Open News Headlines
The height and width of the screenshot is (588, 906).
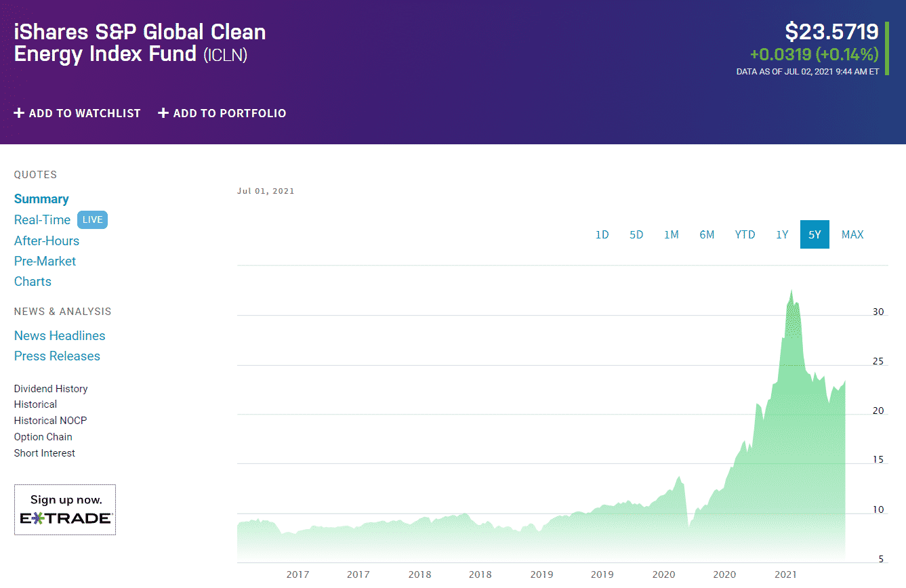[x=60, y=335]
